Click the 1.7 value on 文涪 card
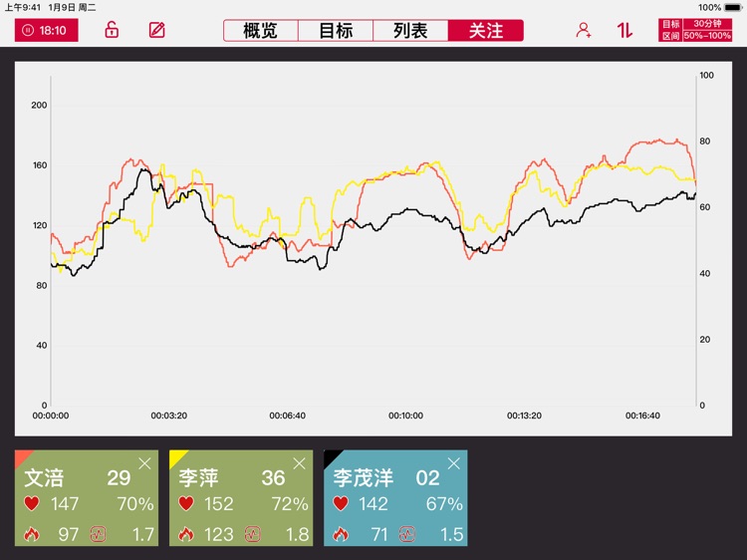The width and height of the screenshot is (747, 560). point(143,535)
